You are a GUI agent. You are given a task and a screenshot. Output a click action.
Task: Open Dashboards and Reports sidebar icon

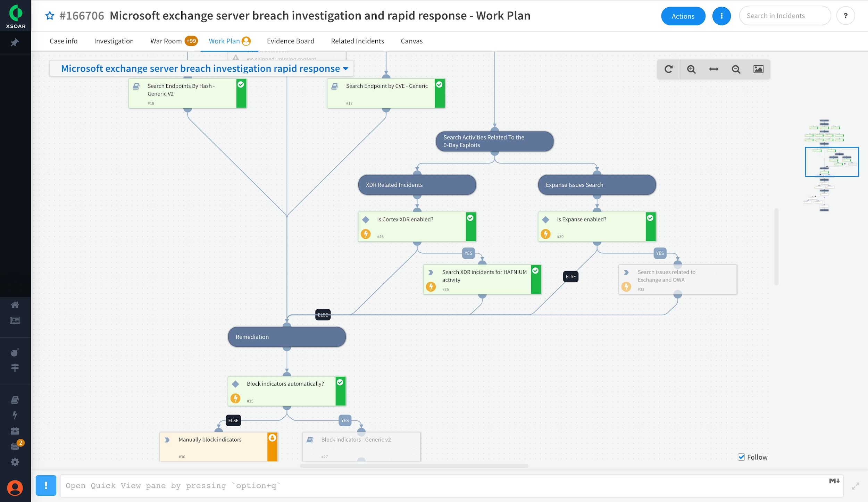(x=15, y=320)
